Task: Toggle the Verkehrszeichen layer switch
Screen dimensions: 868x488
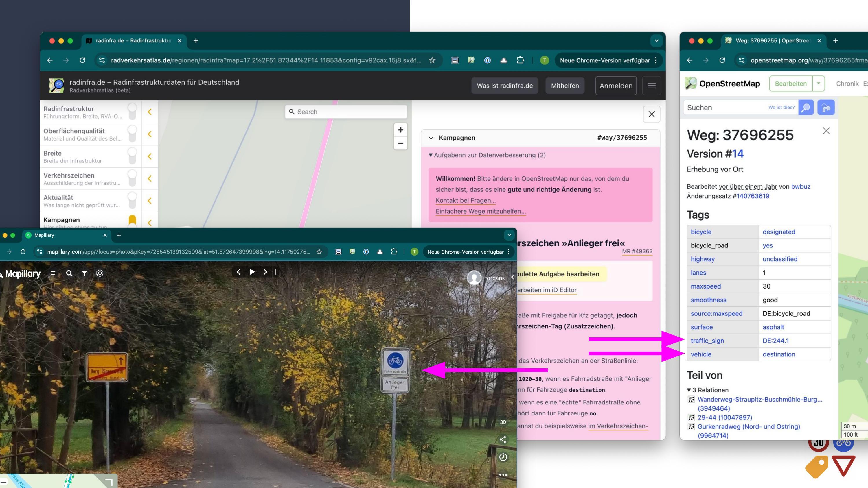Action: pyautogui.click(x=132, y=178)
